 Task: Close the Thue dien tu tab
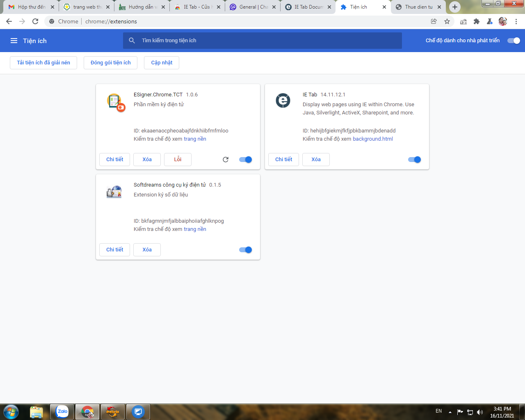439,7
